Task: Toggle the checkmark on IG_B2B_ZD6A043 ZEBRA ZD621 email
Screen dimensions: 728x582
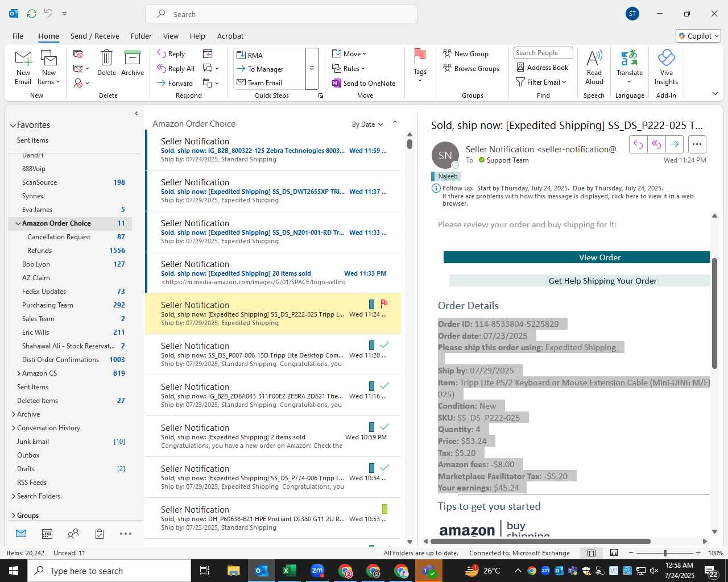Action: pyautogui.click(x=384, y=386)
